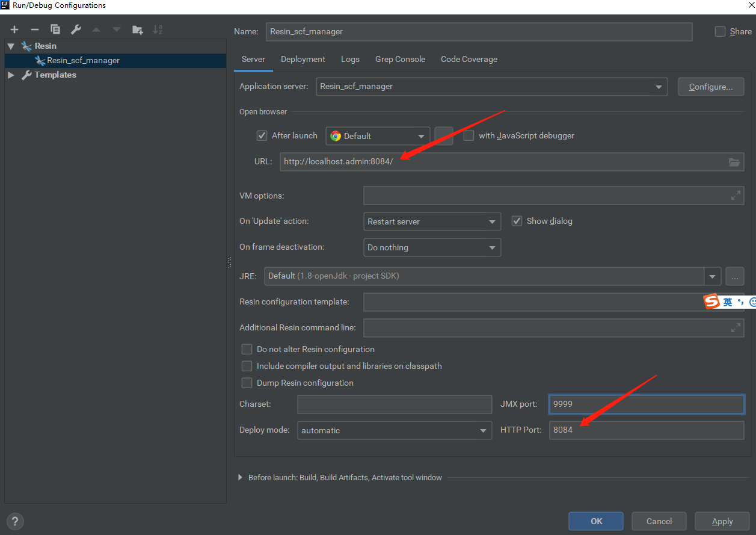The image size is (756, 535).
Task: Open help question mark button
Action: [14, 521]
